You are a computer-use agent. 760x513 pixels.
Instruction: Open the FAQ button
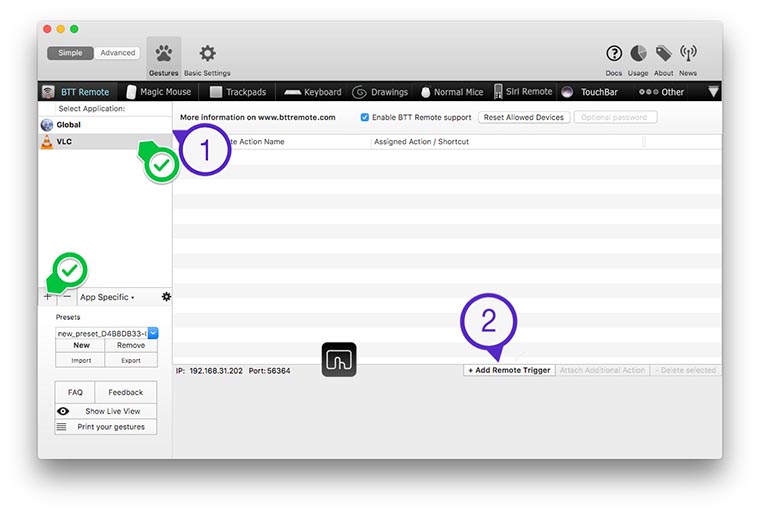click(75, 392)
